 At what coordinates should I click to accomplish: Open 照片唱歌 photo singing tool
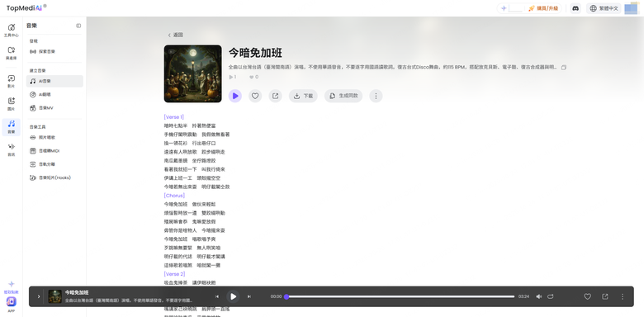[x=54, y=138]
